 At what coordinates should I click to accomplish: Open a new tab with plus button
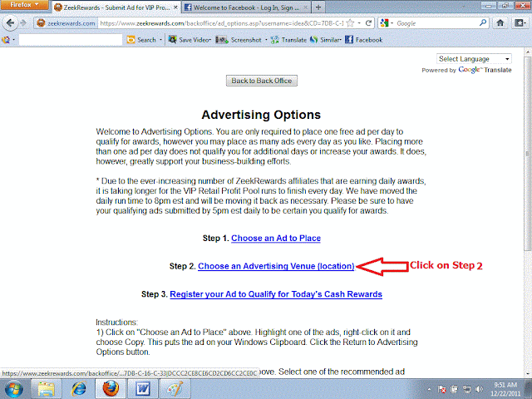pos(318,7)
